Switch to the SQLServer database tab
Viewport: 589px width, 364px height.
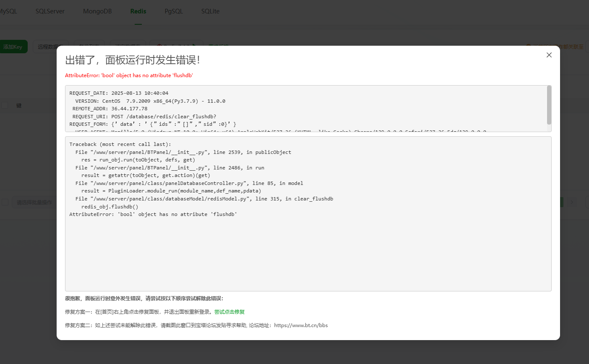[x=50, y=11]
